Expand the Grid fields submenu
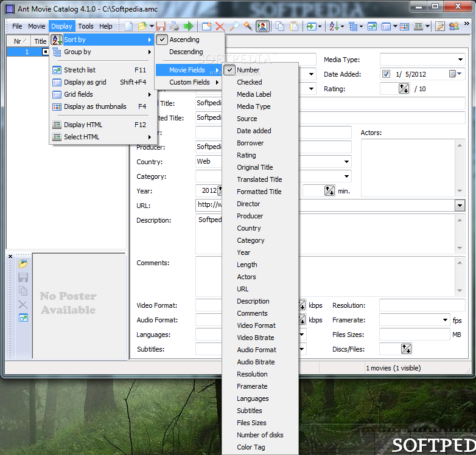The width and height of the screenshot is (476, 455). tap(103, 94)
